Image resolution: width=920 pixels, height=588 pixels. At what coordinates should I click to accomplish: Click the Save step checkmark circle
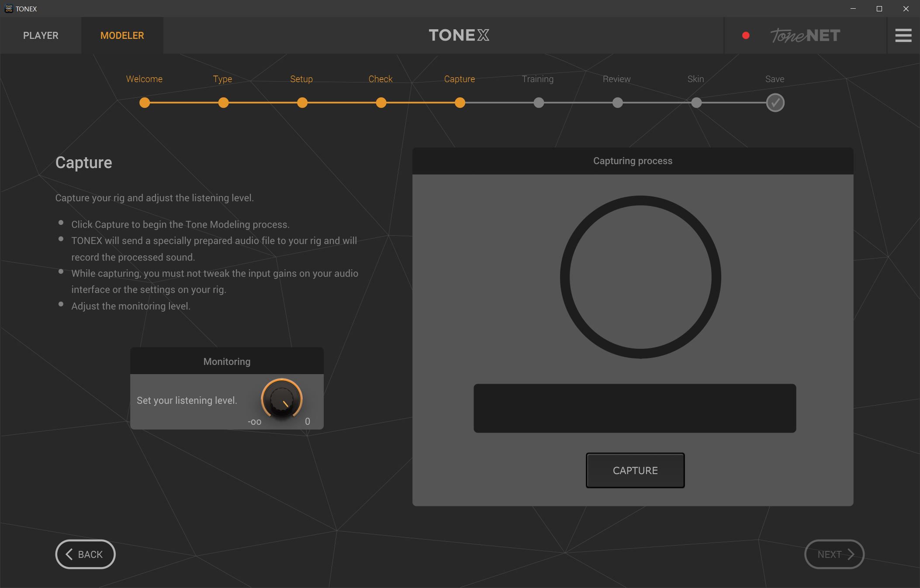coord(775,103)
